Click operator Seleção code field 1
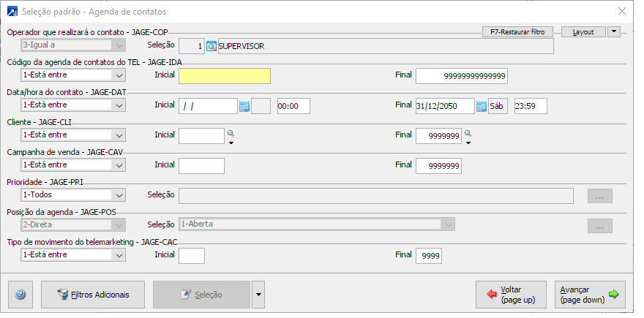644x318 pixels. coord(192,46)
